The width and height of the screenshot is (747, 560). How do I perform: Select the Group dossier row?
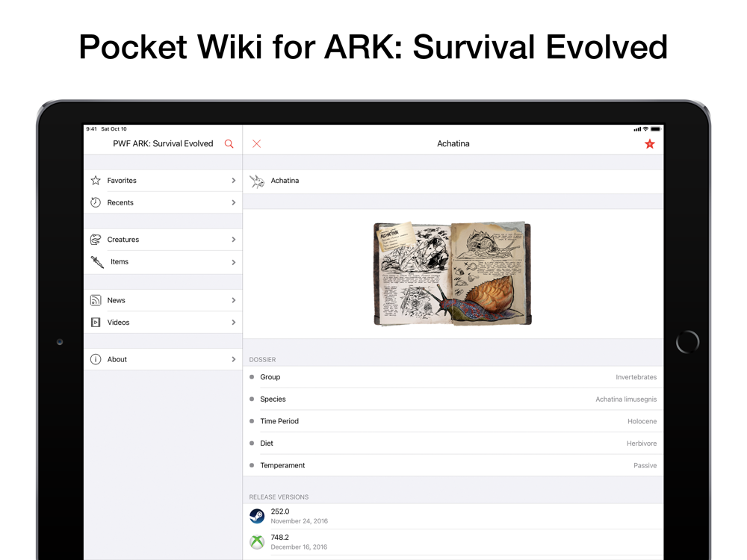coord(453,376)
